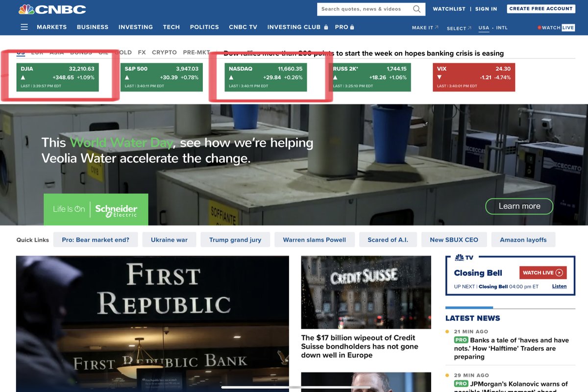
Task: Open the Watchlist link
Action: click(x=449, y=9)
